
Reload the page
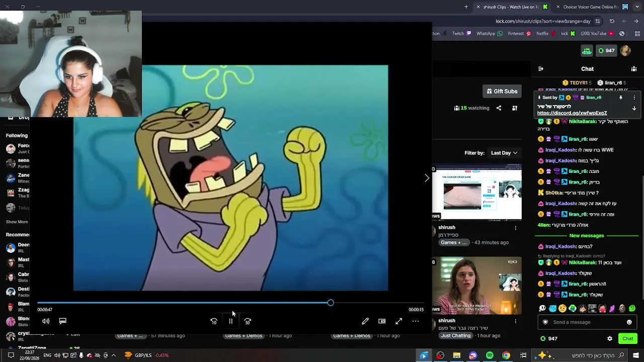[612, 21]
